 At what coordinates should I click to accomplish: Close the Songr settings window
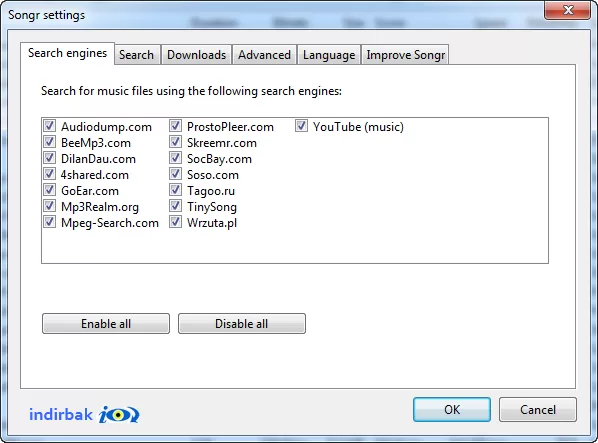point(567,10)
